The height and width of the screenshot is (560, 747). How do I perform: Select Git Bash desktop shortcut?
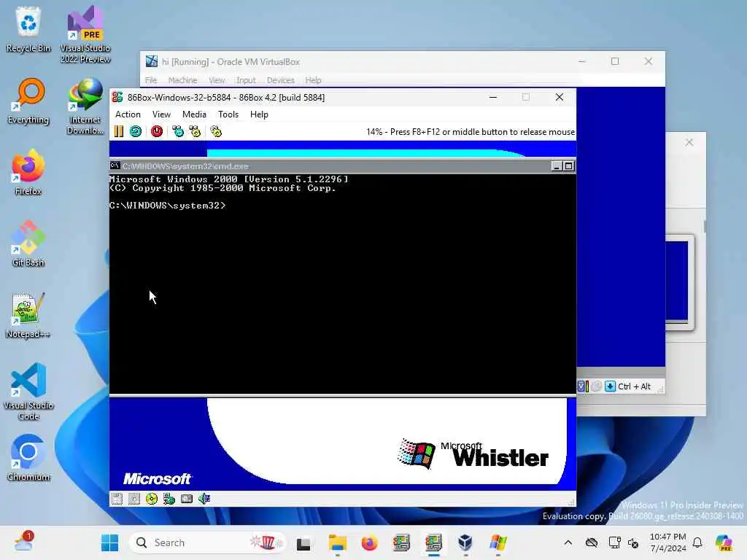(28, 244)
